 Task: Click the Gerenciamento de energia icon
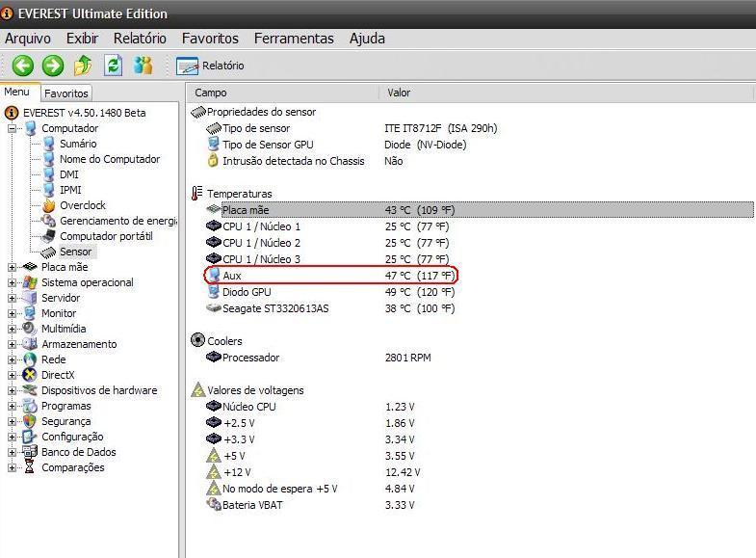48,221
